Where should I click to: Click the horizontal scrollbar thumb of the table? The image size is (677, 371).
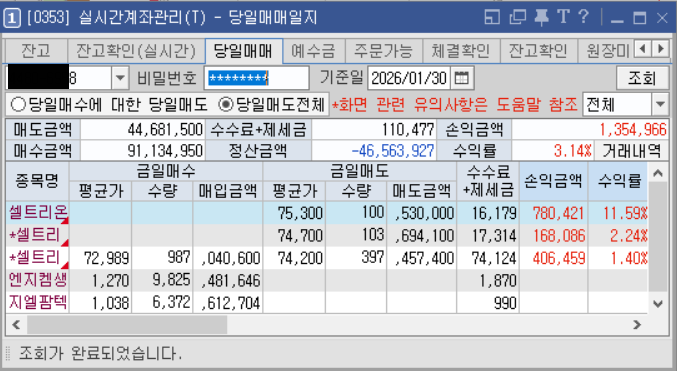pyautogui.click(x=127, y=324)
